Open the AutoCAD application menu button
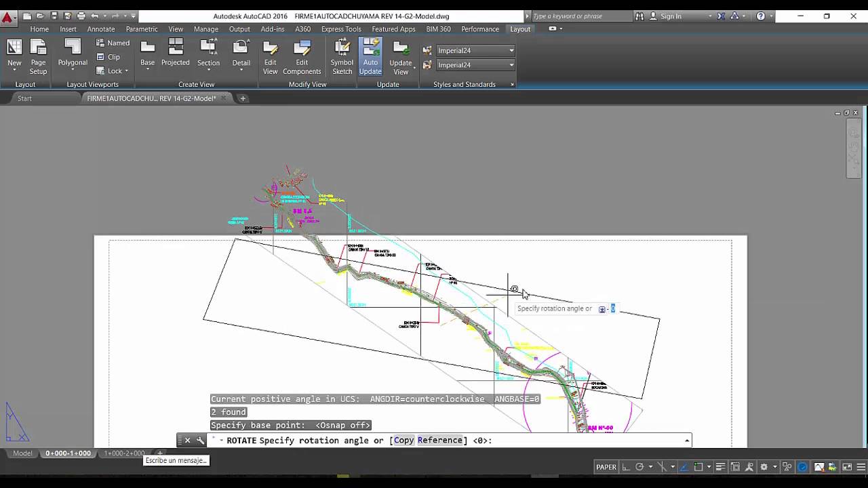Viewport: 868px width, 488px height. coord(7,18)
